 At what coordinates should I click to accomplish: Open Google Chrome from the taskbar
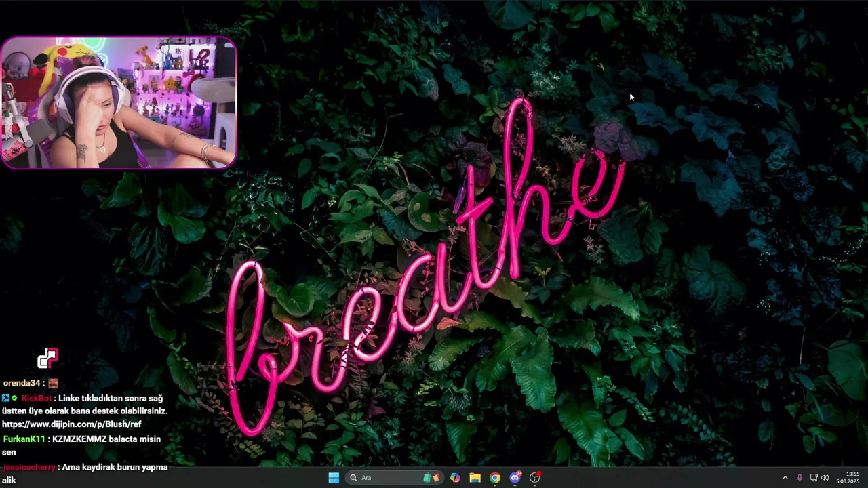click(x=495, y=478)
